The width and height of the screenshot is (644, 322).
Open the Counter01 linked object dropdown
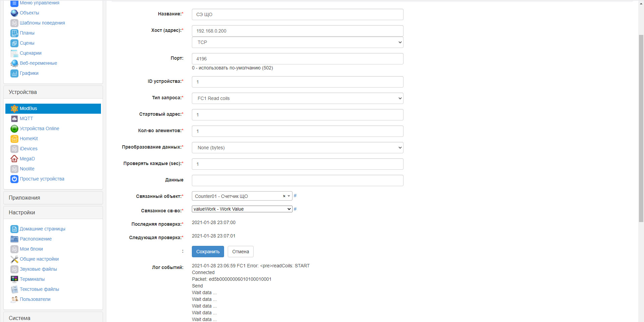pos(242,196)
